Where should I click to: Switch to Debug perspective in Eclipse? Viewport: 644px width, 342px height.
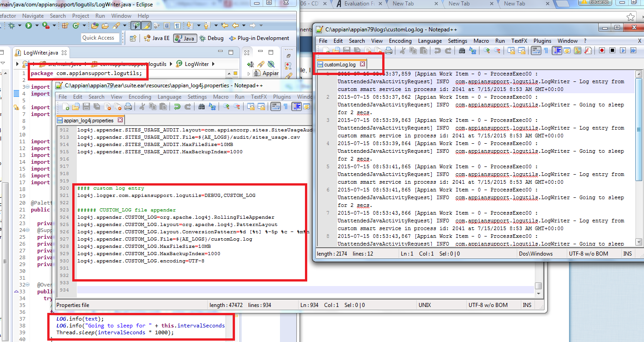click(212, 38)
